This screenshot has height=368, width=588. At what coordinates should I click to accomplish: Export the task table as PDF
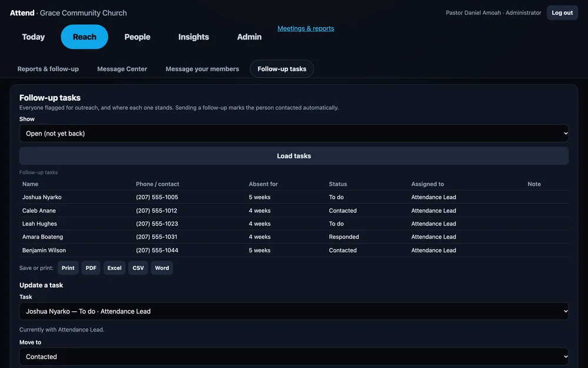[x=91, y=268]
